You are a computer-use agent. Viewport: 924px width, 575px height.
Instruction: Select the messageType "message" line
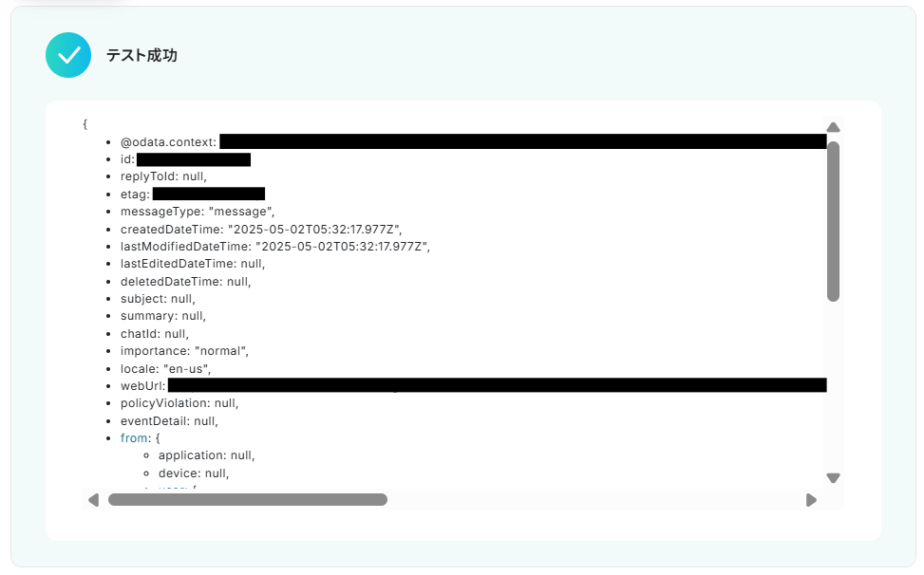point(198,212)
